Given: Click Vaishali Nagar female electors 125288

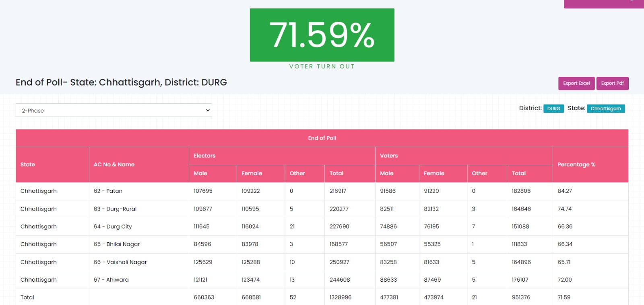Looking at the screenshot, I should [251, 262].
